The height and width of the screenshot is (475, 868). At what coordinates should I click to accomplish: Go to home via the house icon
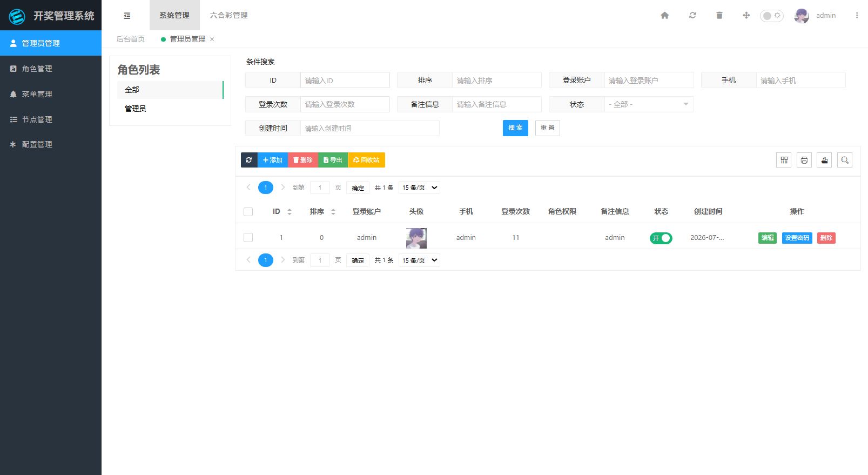[x=665, y=15]
